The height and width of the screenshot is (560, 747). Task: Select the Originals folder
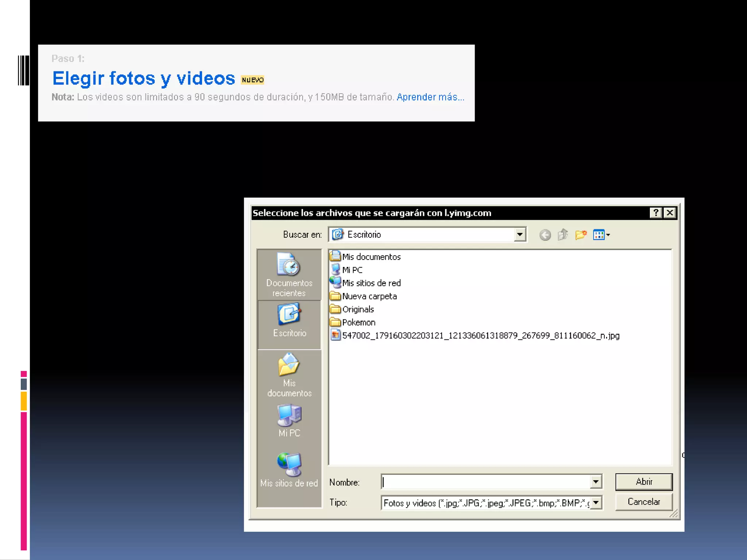tap(357, 309)
